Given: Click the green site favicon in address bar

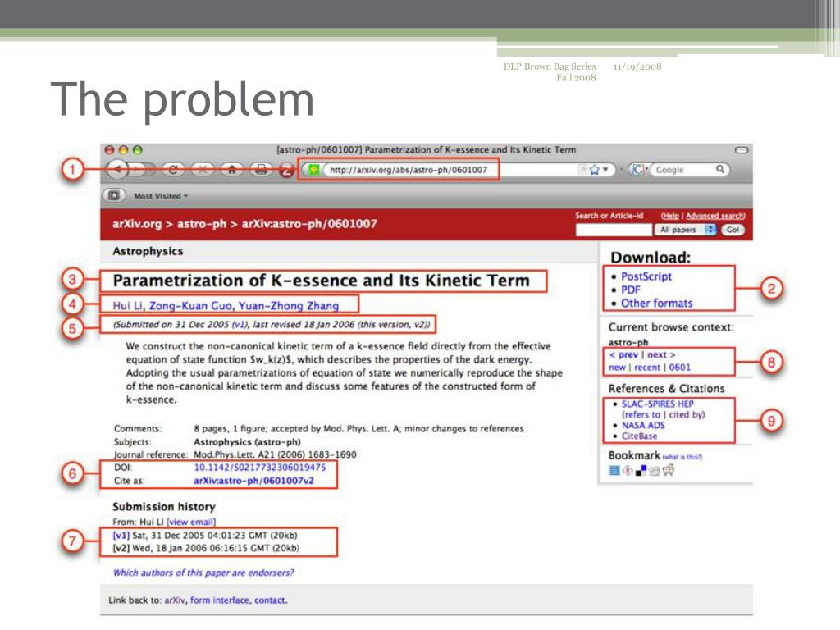Looking at the screenshot, I should (314, 170).
